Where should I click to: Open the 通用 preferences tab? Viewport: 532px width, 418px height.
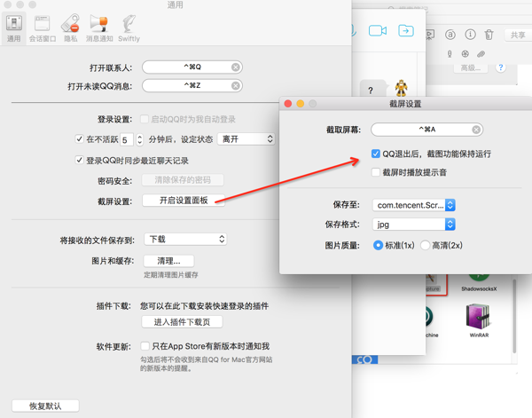[x=14, y=28]
